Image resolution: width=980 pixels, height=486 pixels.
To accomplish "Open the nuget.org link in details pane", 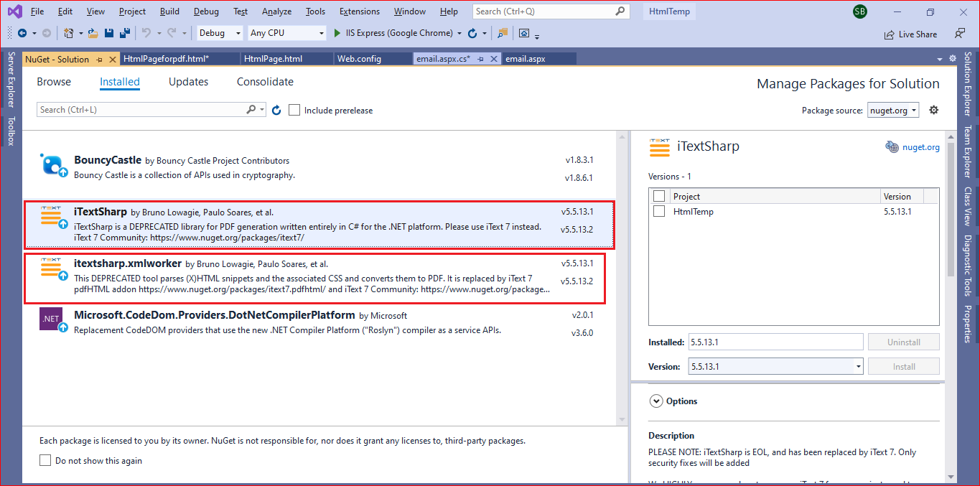I will tap(921, 147).
